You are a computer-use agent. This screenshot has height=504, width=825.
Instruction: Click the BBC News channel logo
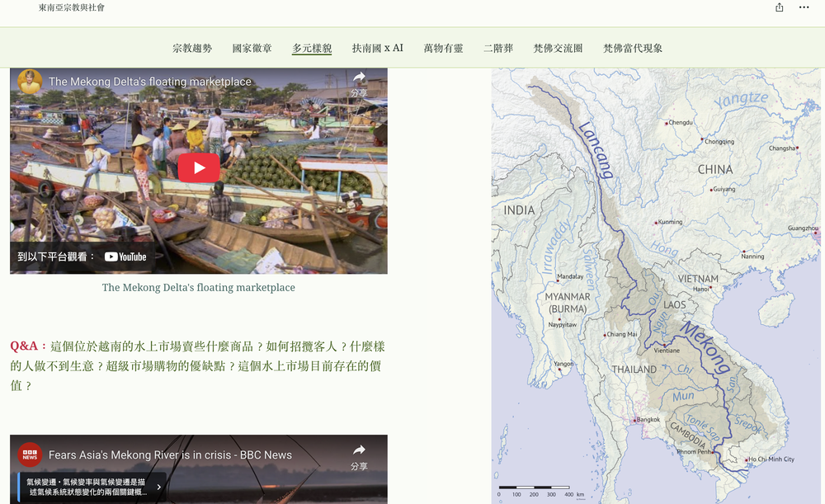(31, 455)
